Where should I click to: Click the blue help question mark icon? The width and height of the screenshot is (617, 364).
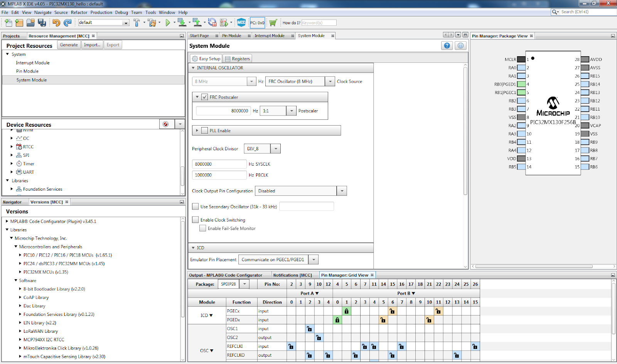447,46
